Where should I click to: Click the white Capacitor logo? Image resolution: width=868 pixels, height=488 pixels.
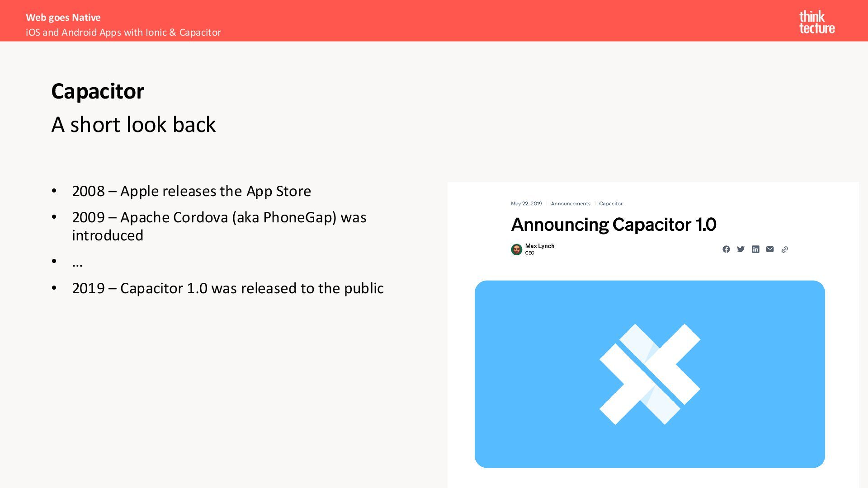click(650, 374)
